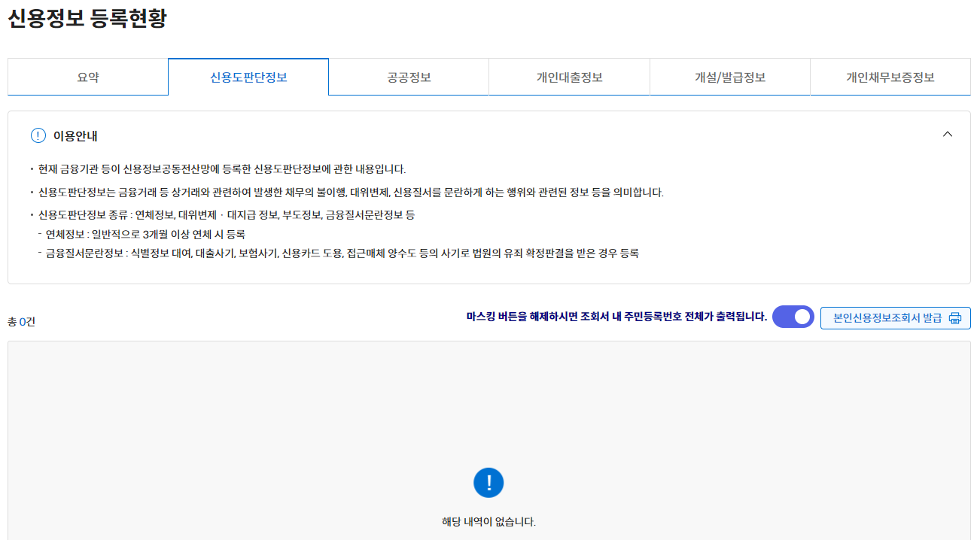Click the line starting 신용도판단정보는 금융거래 등
This screenshot has height=540, width=980.
351,193
